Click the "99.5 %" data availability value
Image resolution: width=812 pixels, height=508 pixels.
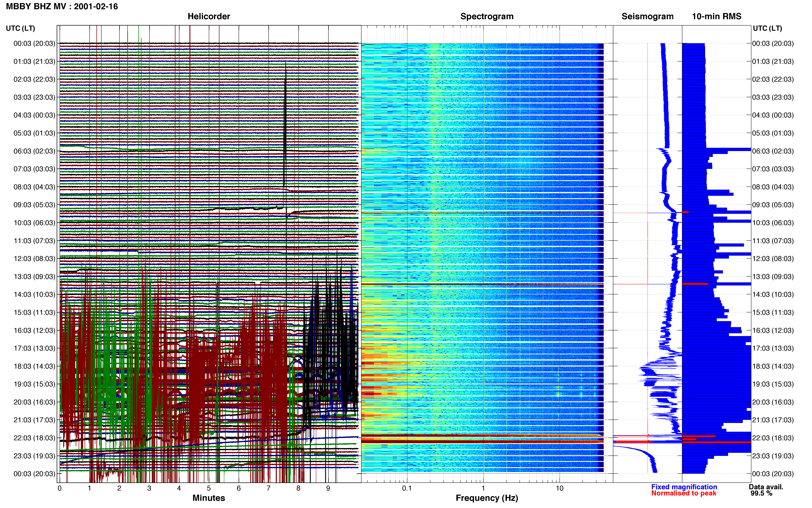pyautogui.click(x=761, y=493)
